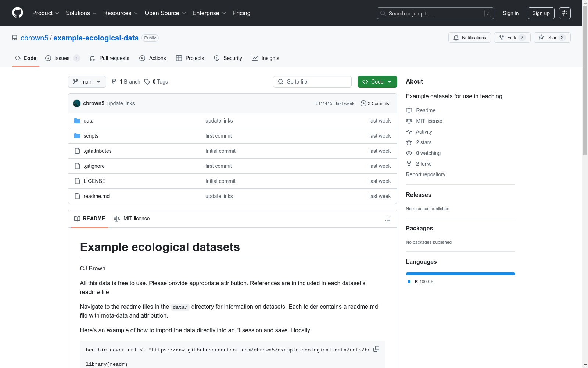Click the scripts folder icon
The height and width of the screenshot is (368, 588).
click(77, 136)
